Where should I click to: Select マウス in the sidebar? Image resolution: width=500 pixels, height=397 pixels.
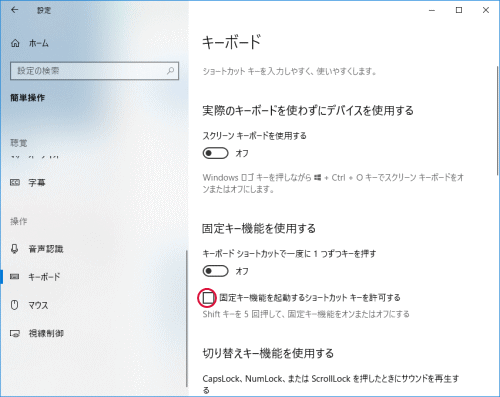coord(38,305)
